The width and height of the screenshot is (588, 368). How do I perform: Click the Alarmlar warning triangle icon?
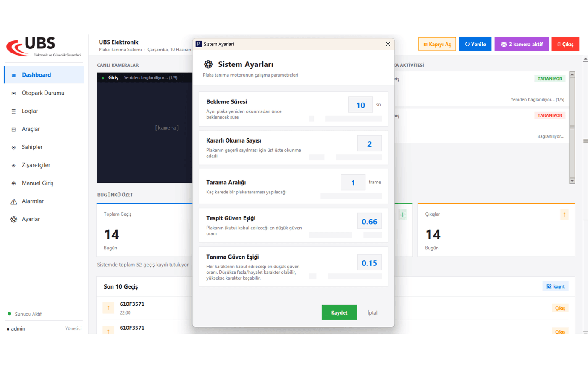(x=14, y=201)
